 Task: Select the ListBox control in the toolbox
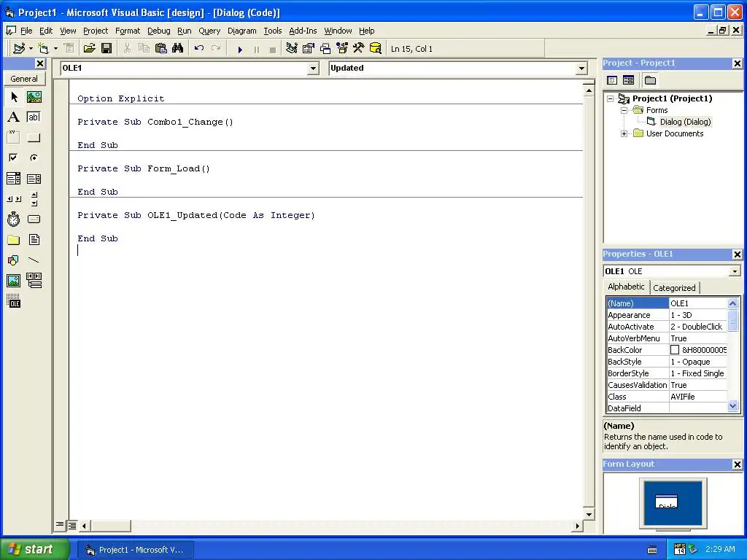34,179
